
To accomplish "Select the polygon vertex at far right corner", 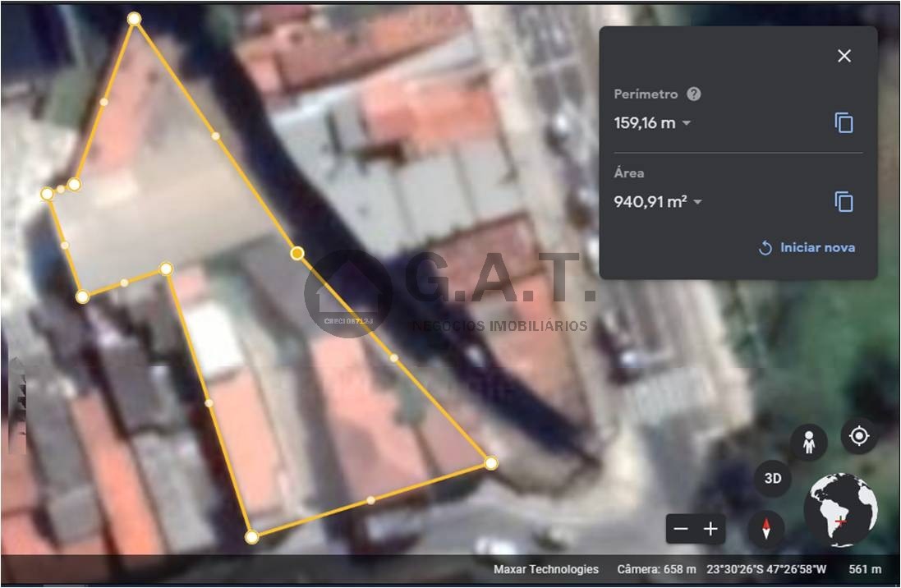I will pos(491,463).
